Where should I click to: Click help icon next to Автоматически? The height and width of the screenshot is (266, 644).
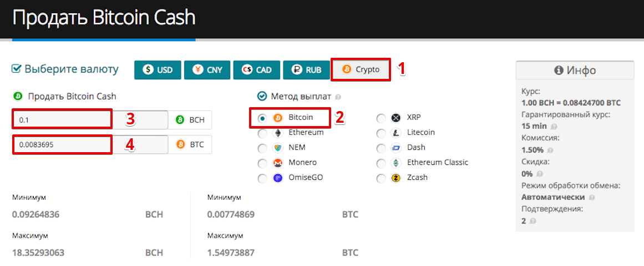591,197
